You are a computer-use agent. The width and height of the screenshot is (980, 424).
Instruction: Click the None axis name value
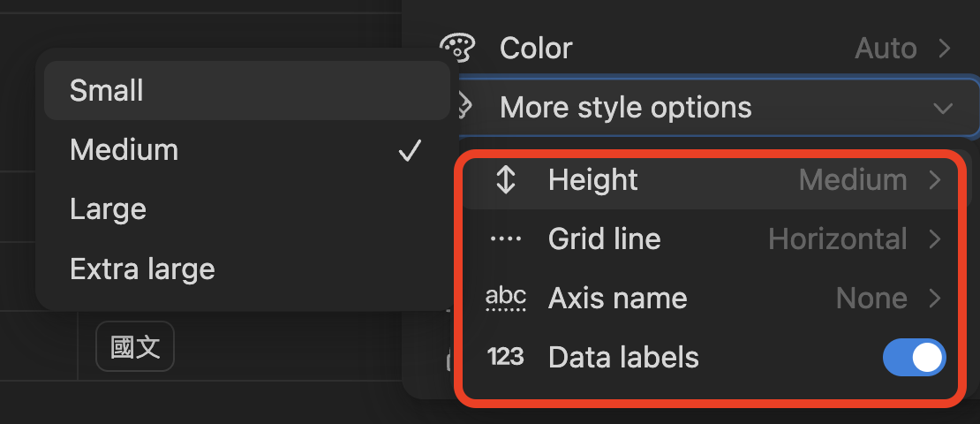point(871,299)
